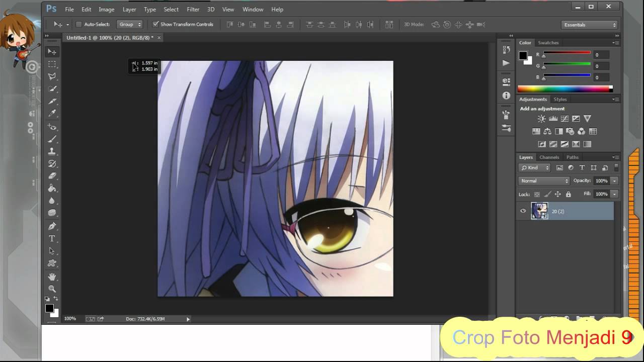This screenshot has height=362, width=644.
Task: Select the Move tool
Action: pyautogui.click(x=52, y=52)
